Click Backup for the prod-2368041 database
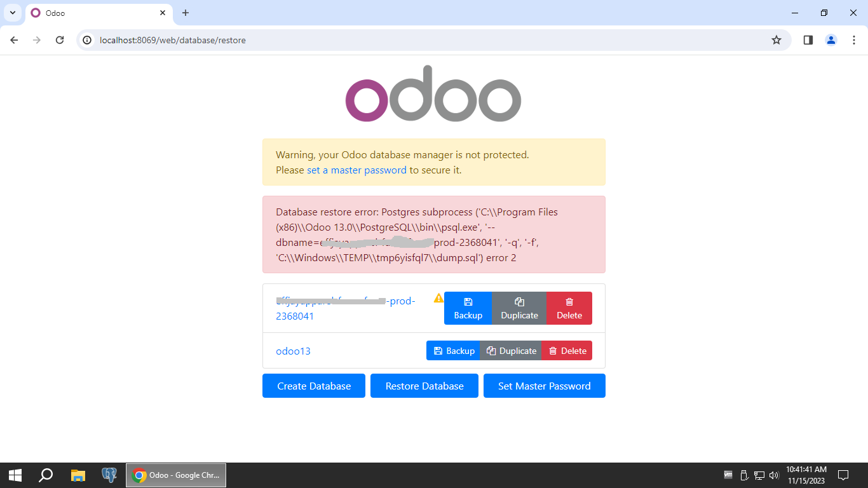 468,308
